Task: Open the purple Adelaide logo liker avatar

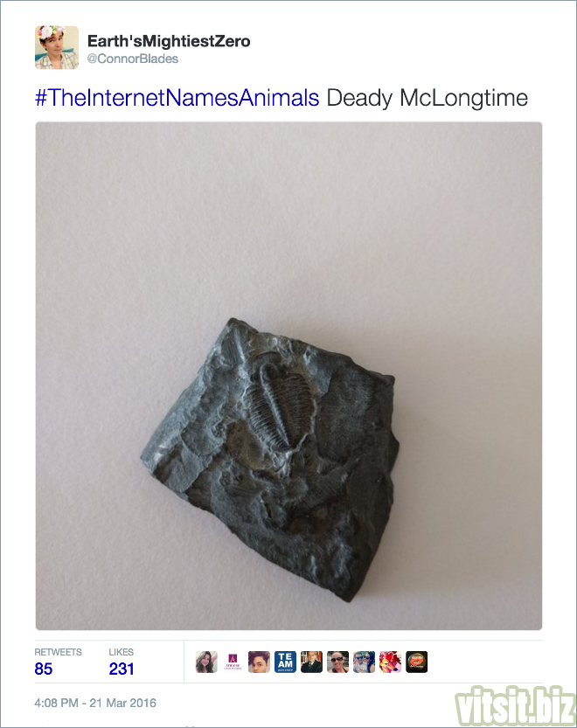Action: point(233,662)
